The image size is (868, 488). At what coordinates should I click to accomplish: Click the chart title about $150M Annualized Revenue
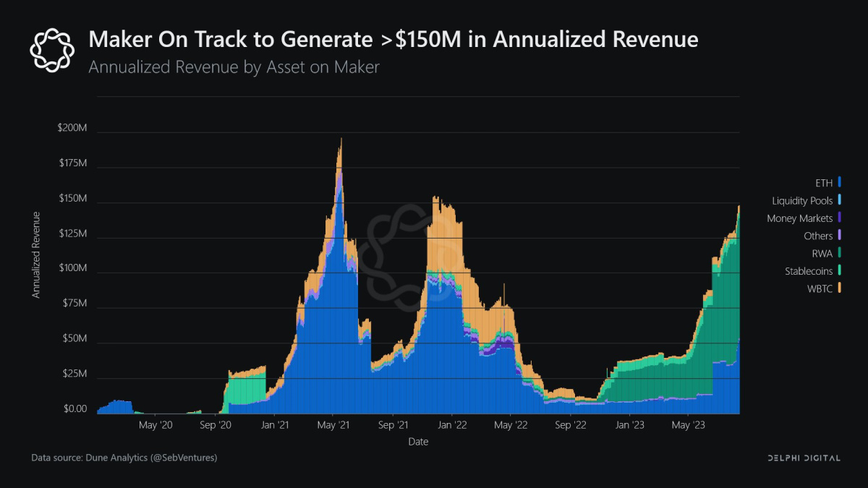click(393, 39)
